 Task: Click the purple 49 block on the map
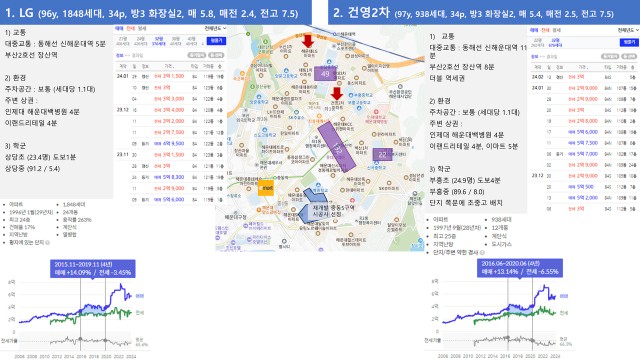pyautogui.click(x=325, y=74)
